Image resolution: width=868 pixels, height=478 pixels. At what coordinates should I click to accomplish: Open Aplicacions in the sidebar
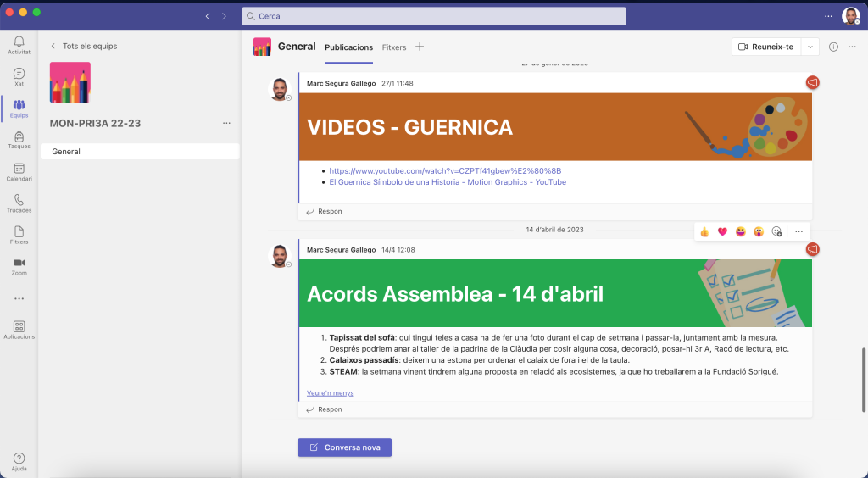pyautogui.click(x=19, y=328)
